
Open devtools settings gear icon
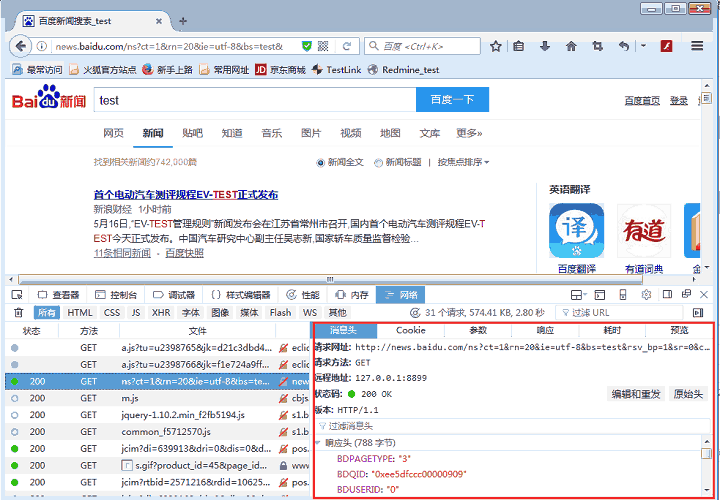point(647,294)
